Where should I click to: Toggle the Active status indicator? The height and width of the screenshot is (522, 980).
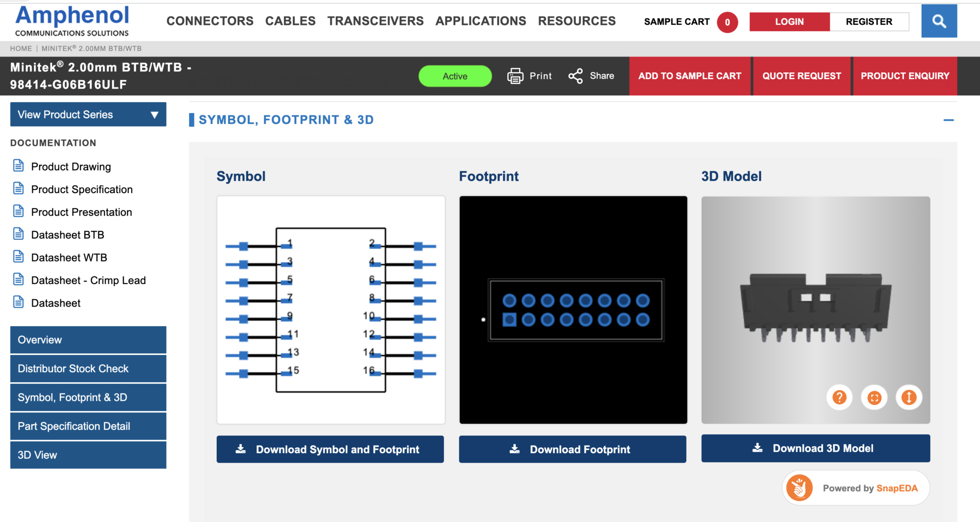(x=455, y=76)
